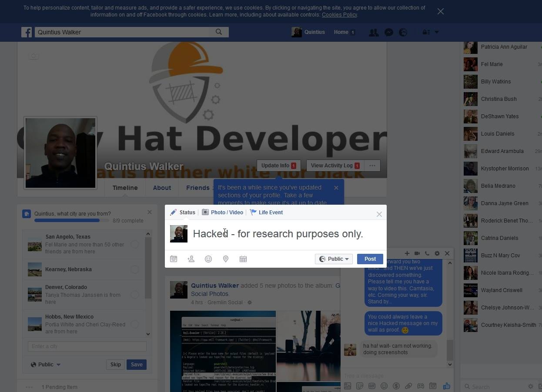Click the Quintius Walker search field
The image size is (542, 392).
click(x=122, y=32)
